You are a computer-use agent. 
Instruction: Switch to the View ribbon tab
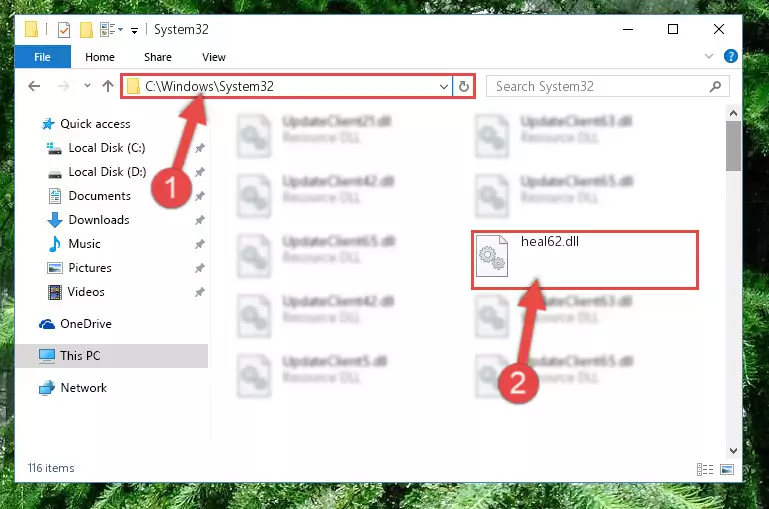pyautogui.click(x=214, y=57)
